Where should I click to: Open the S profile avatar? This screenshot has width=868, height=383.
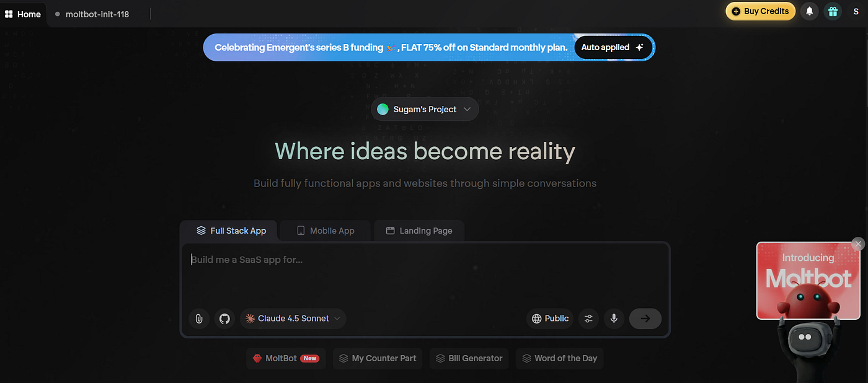856,11
